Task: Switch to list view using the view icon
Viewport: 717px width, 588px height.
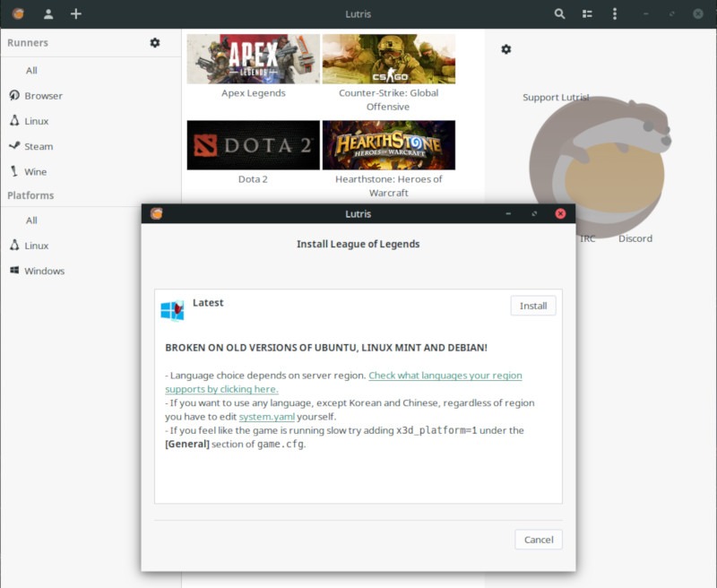Action: (x=587, y=13)
